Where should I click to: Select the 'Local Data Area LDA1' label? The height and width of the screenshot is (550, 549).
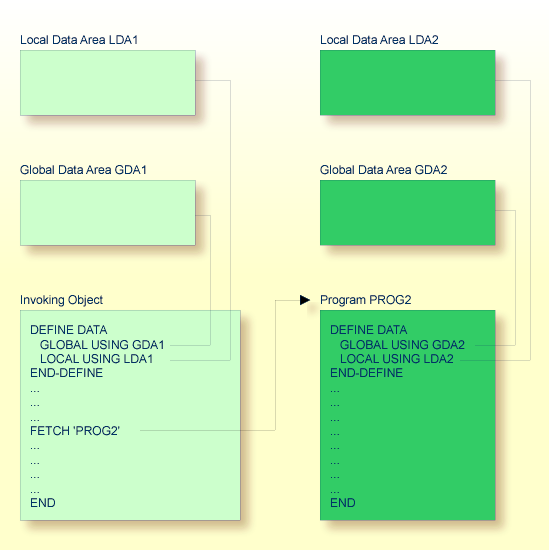[x=79, y=40]
